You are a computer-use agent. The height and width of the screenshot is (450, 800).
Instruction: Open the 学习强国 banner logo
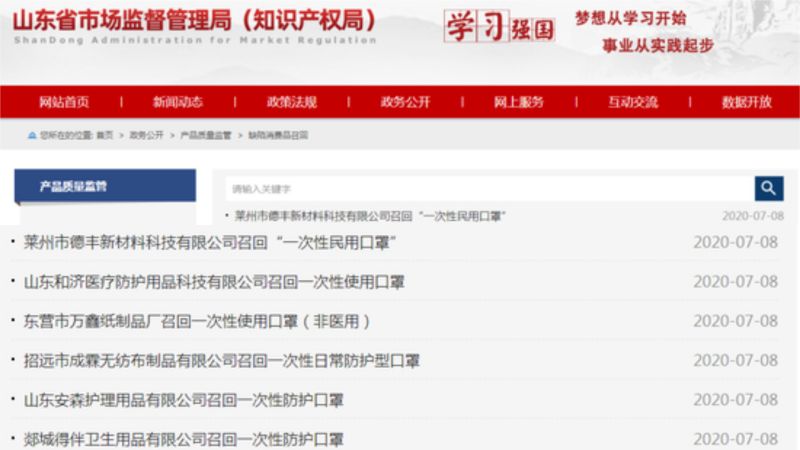[x=499, y=27]
